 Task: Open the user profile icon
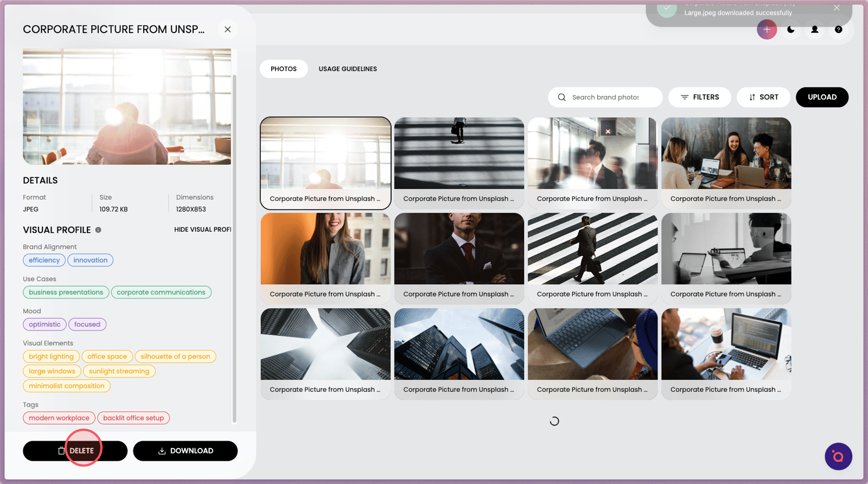point(814,29)
